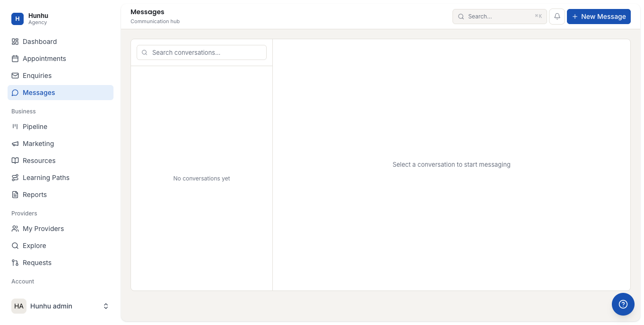Click the Learning Paths route icon
This screenshot has width=644, height=325.
[15, 178]
